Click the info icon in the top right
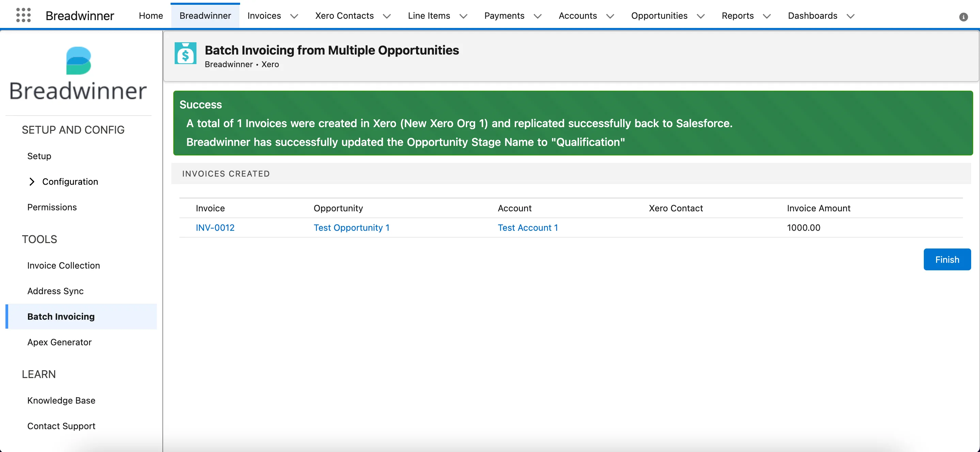This screenshot has width=980, height=452. pos(963,17)
